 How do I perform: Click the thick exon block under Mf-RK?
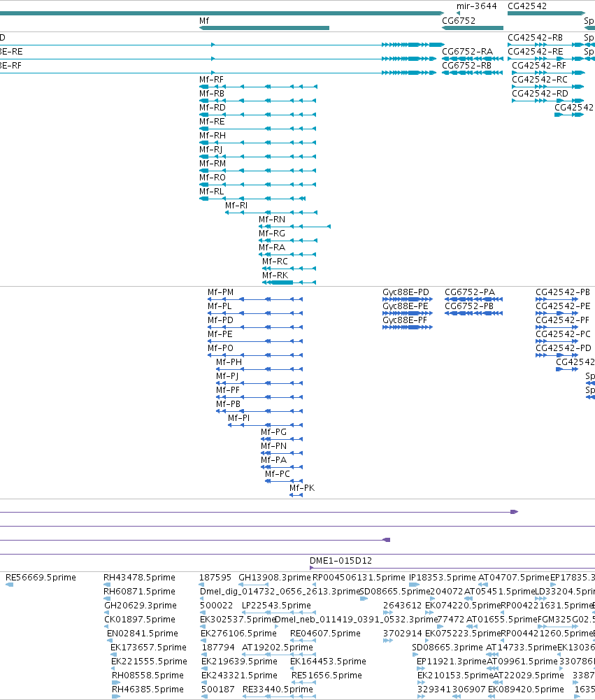[282, 283]
